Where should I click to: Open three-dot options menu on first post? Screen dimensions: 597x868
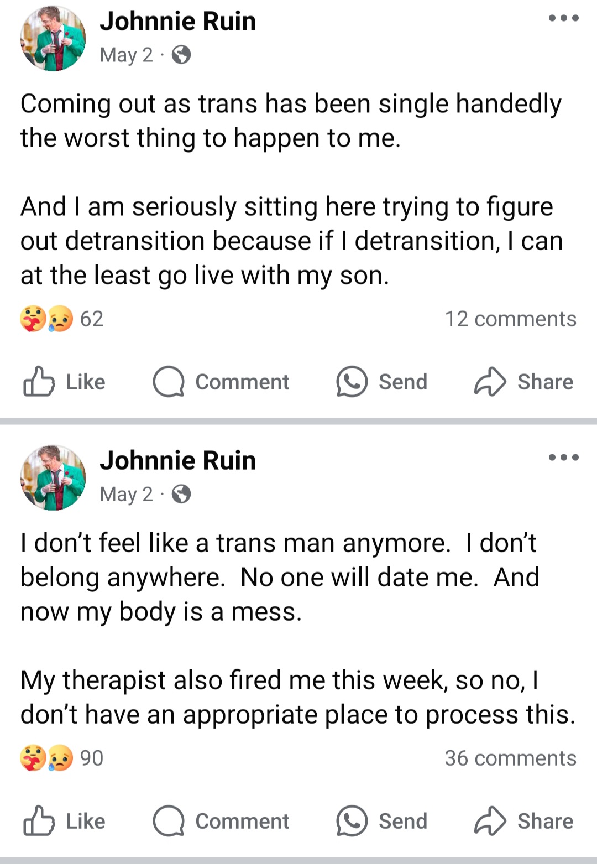(x=564, y=18)
